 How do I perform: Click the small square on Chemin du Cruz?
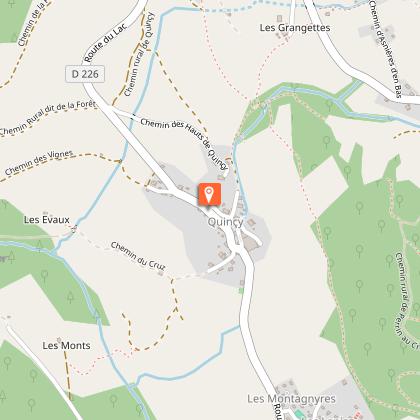click(161, 274)
